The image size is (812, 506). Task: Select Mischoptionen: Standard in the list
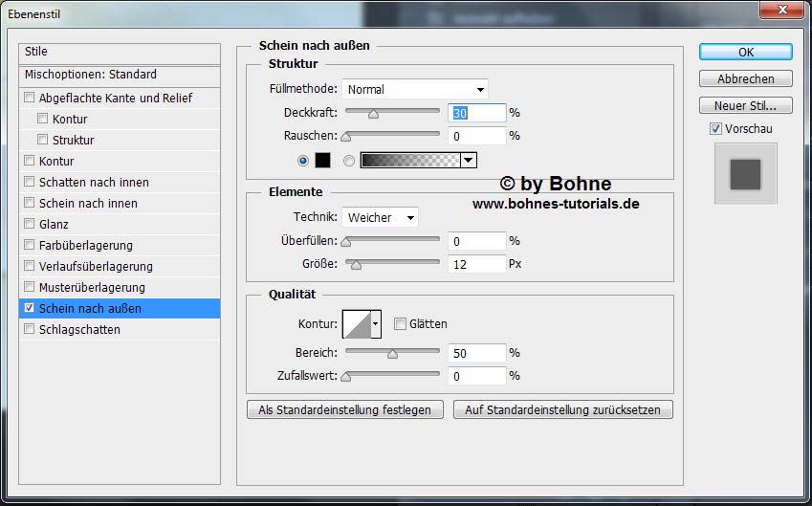click(x=91, y=75)
